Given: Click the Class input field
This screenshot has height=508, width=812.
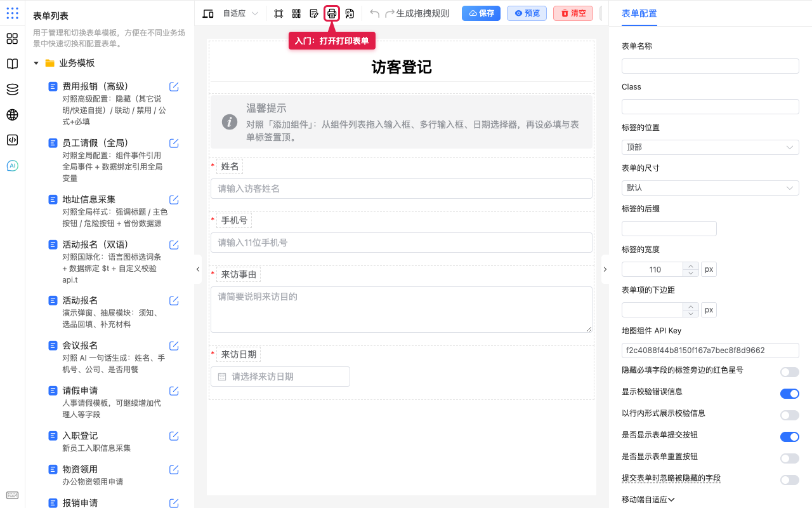Looking at the screenshot, I should 710,107.
